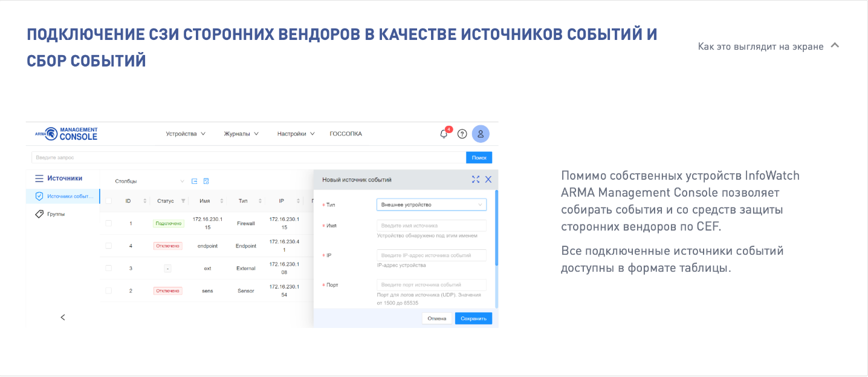
Task: Open the Настройки menu
Action: [296, 134]
